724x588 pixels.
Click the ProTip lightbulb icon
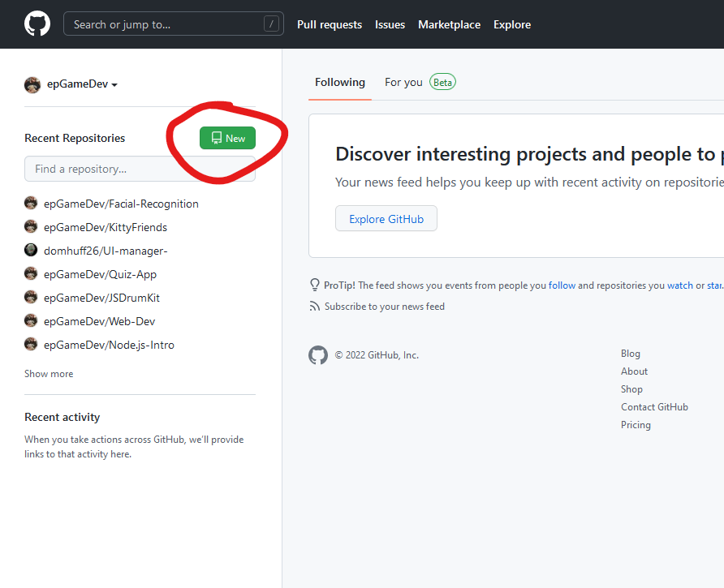point(314,285)
